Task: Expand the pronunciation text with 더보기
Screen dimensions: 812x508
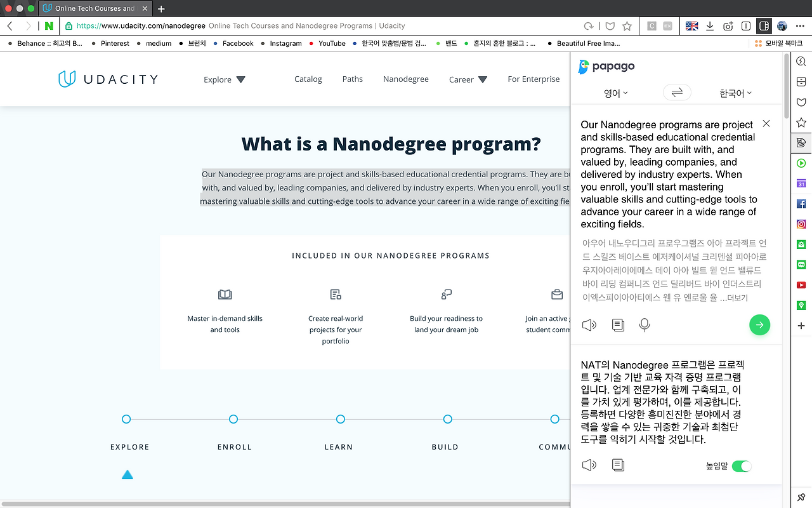Action: (x=738, y=297)
